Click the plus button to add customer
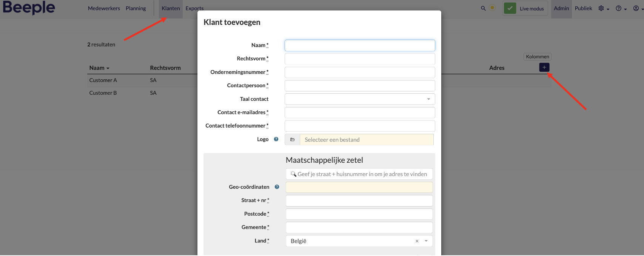This screenshot has width=644, height=256. click(544, 67)
